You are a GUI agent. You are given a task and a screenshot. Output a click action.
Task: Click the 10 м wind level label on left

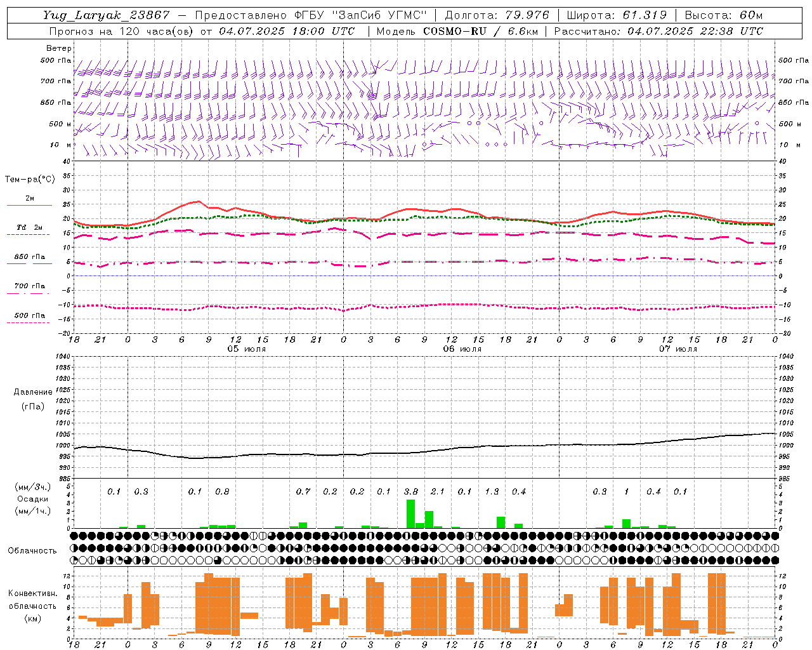coord(62,145)
